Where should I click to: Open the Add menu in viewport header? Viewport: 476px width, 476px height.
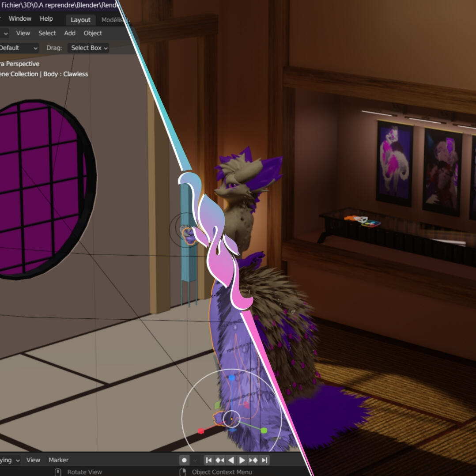coord(70,33)
